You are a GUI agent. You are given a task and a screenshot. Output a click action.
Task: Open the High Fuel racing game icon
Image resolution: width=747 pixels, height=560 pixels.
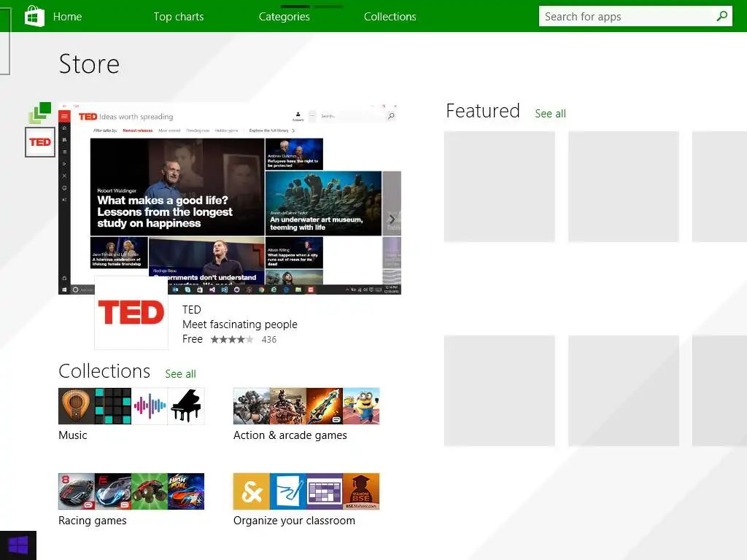tap(186, 491)
